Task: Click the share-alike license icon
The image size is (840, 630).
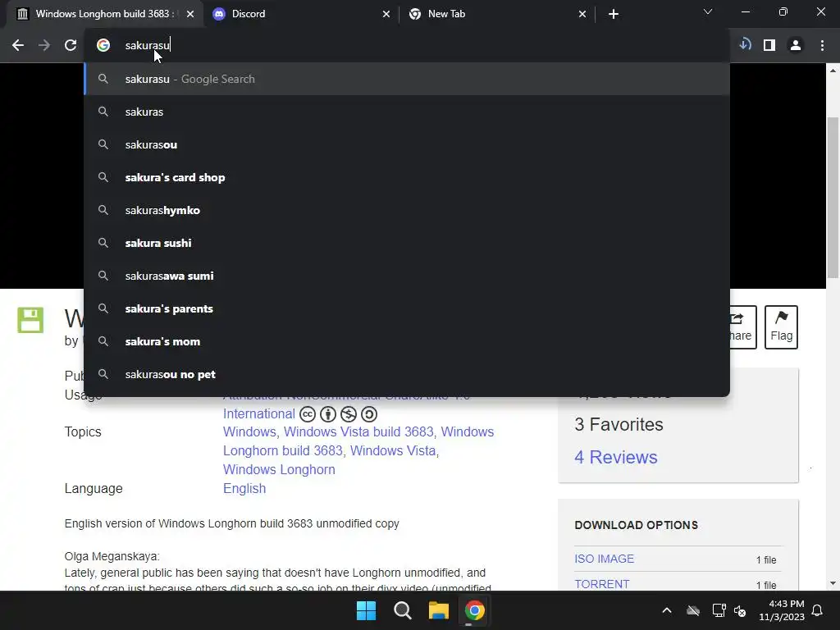Action: pyautogui.click(x=369, y=414)
